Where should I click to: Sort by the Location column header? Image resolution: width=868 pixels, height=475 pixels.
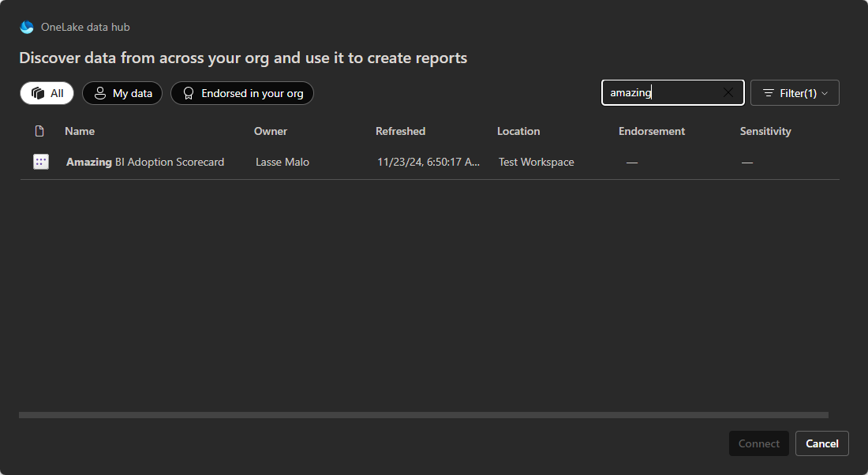tap(518, 131)
